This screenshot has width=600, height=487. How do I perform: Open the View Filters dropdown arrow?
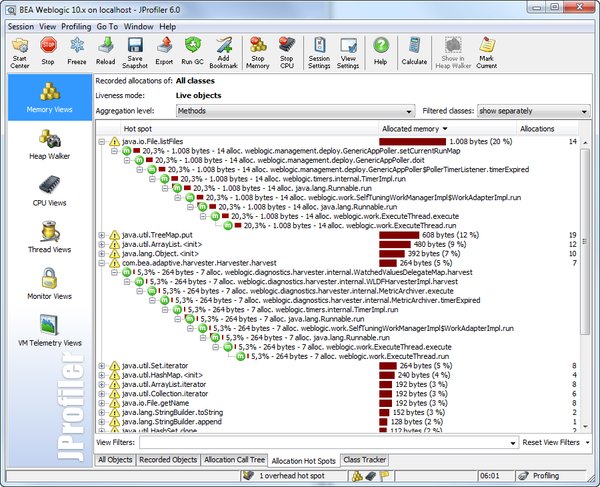[x=513, y=443]
